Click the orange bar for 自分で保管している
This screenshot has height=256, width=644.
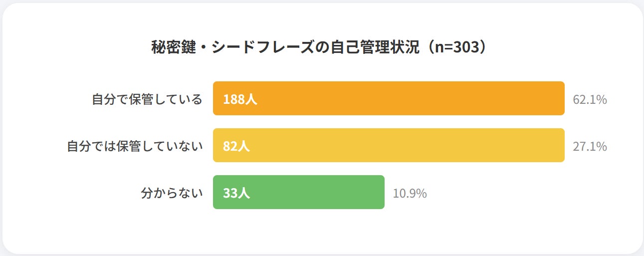tap(399, 98)
